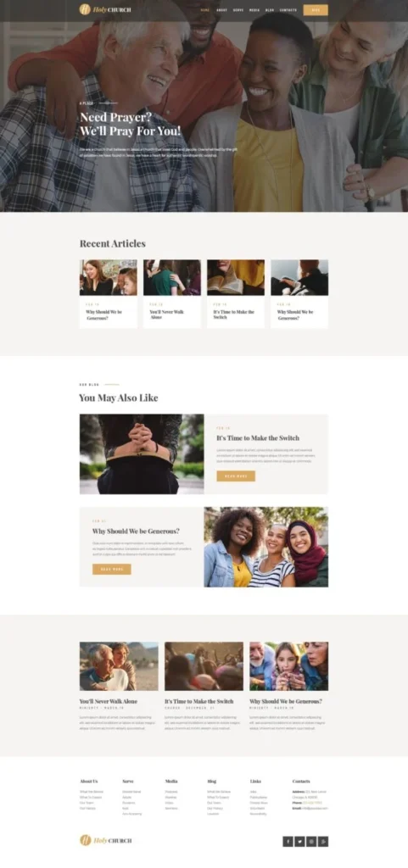The height and width of the screenshot is (868, 408).
Task: Open the Contacts navigation item
Action: coord(288,10)
